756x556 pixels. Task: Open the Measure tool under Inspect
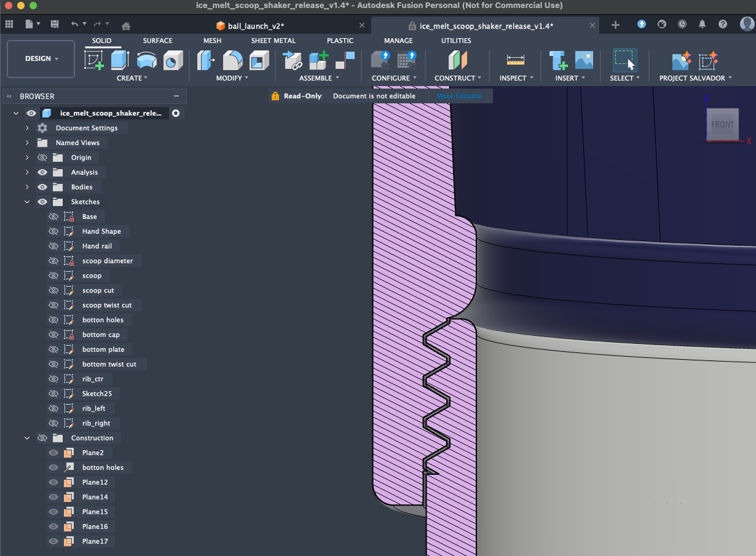tap(515, 59)
